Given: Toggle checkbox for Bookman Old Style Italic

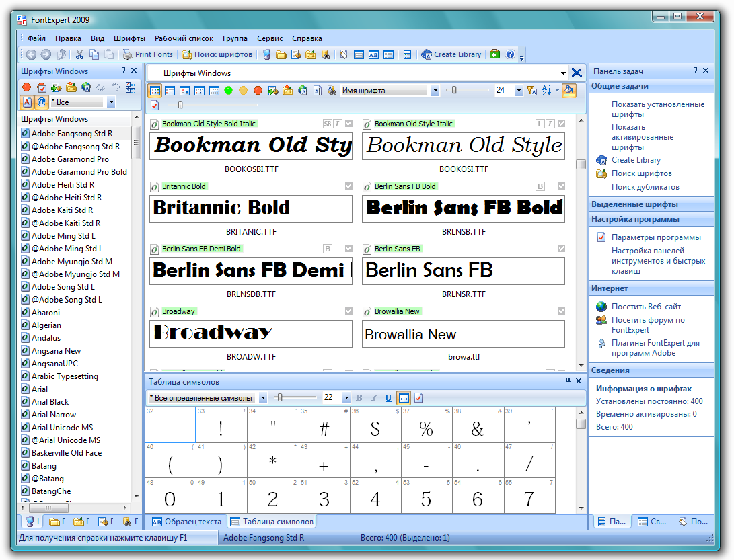Looking at the screenshot, I should pyautogui.click(x=561, y=124).
